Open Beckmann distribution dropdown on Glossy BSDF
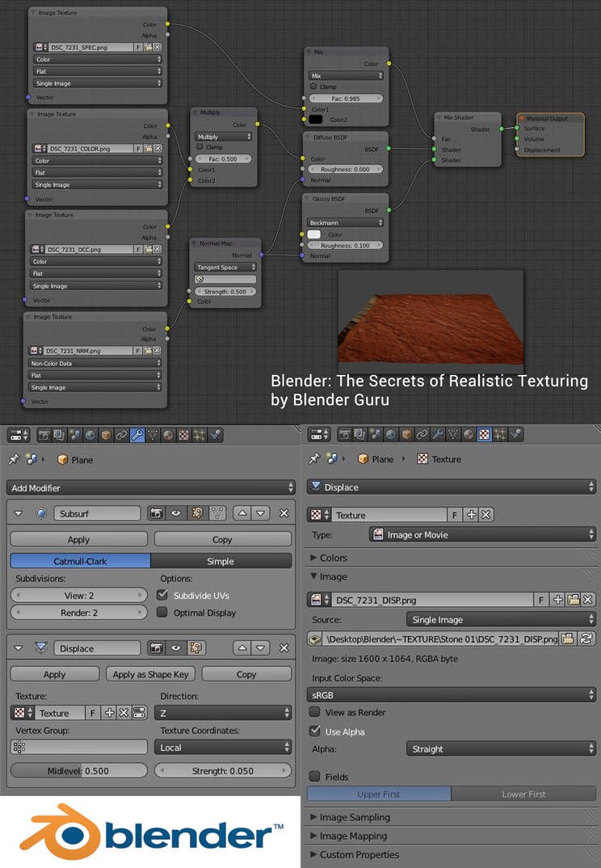This screenshot has width=601, height=868. point(345,222)
